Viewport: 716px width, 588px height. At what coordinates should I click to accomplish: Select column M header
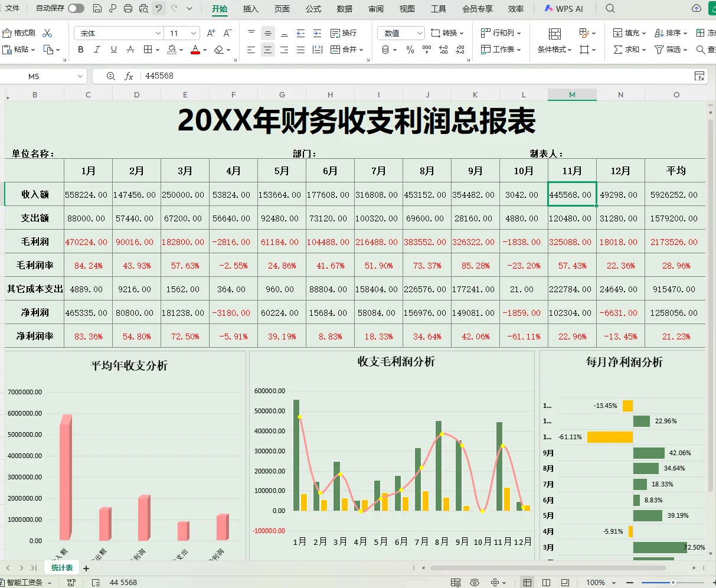pyautogui.click(x=572, y=94)
